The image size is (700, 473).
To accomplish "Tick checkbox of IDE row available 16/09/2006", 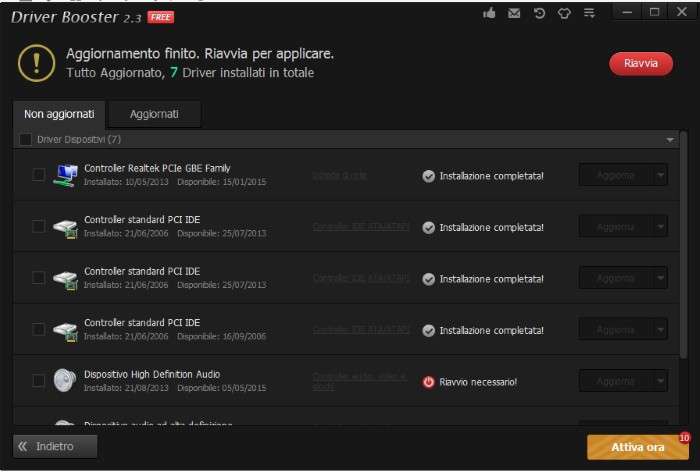I will [x=39, y=329].
